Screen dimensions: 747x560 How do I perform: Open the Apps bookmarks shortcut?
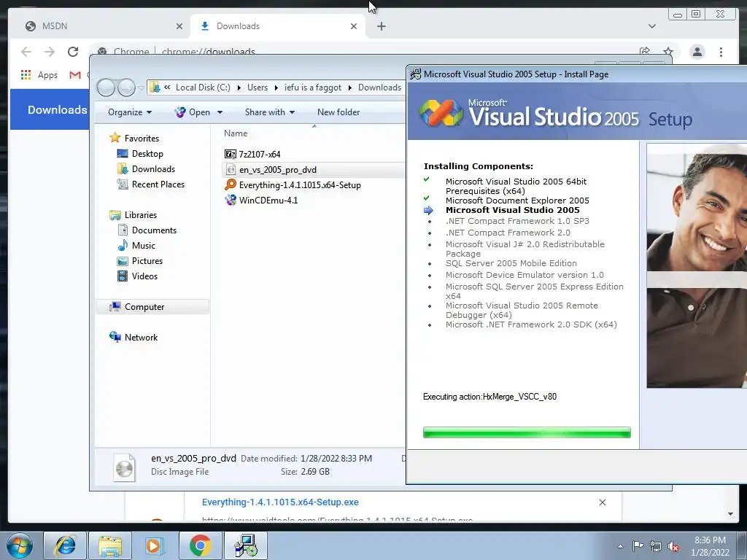(x=39, y=75)
